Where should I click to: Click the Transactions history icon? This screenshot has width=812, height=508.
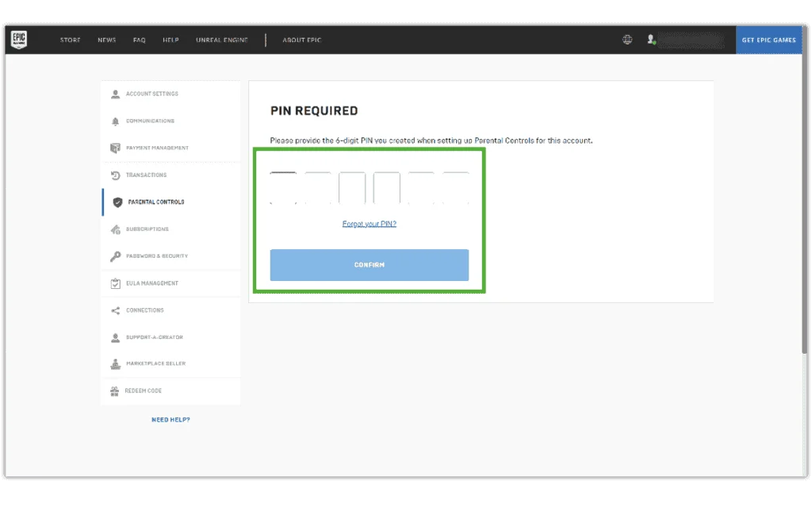116,175
